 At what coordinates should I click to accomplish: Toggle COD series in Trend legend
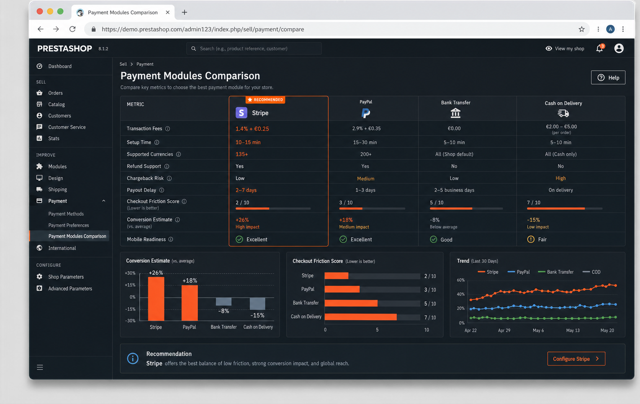click(x=591, y=272)
